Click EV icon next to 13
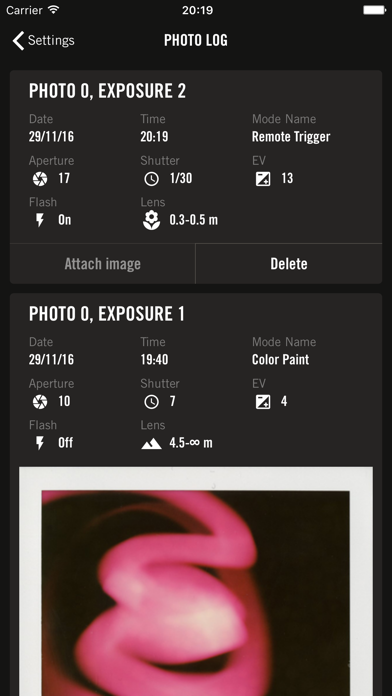392x696 pixels. point(263,179)
